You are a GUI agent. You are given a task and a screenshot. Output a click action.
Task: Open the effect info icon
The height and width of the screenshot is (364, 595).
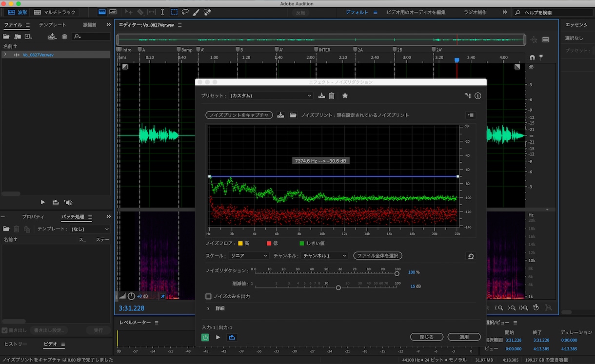point(478,96)
